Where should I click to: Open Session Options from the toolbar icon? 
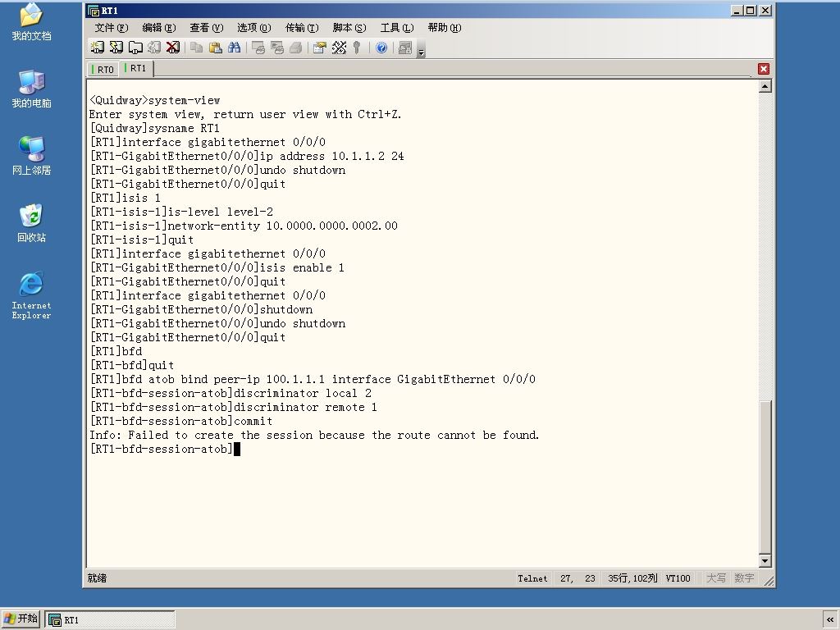[320, 48]
